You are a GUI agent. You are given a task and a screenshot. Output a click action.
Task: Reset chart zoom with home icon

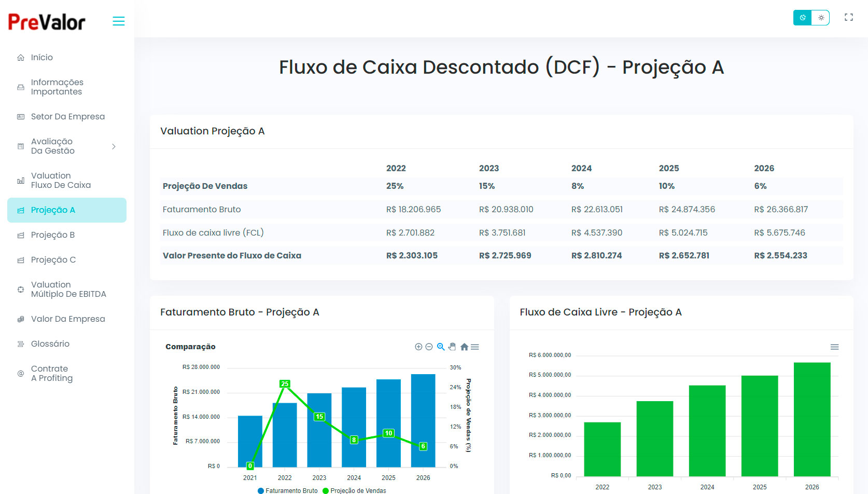(x=464, y=347)
